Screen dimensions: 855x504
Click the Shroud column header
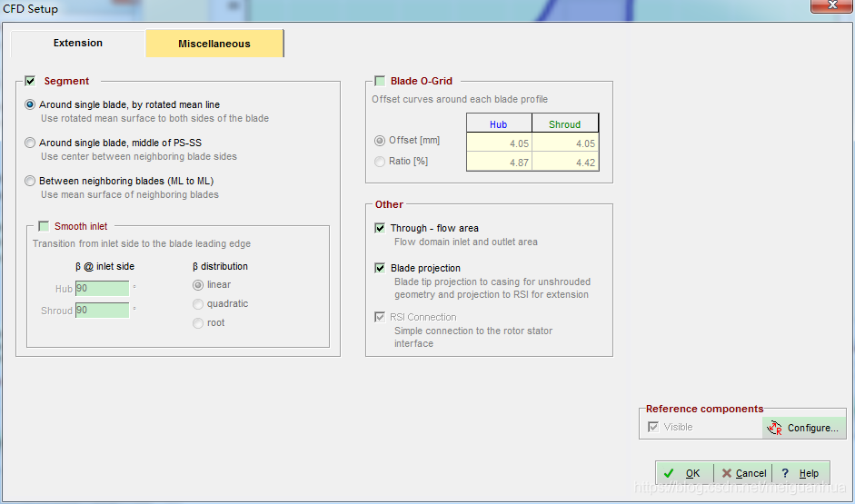pyautogui.click(x=565, y=124)
